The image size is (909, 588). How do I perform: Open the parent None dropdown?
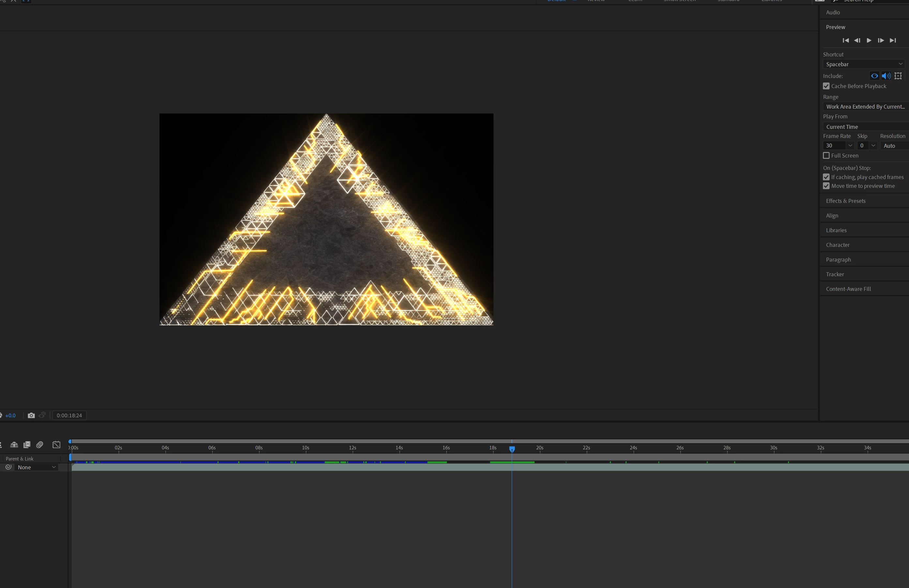click(x=37, y=467)
